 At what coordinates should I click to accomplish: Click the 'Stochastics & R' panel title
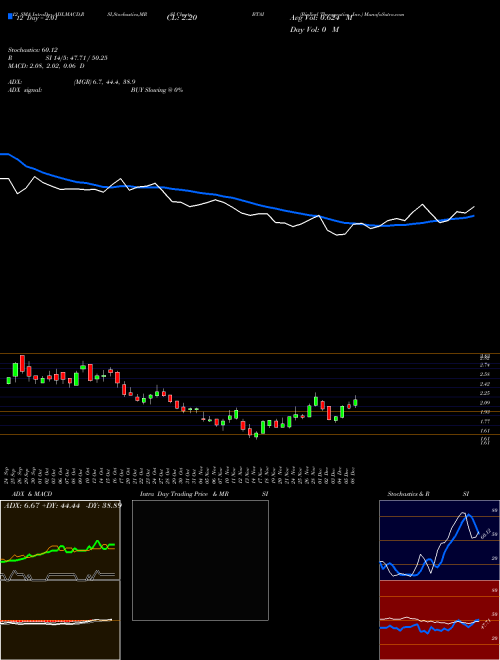tap(409, 494)
